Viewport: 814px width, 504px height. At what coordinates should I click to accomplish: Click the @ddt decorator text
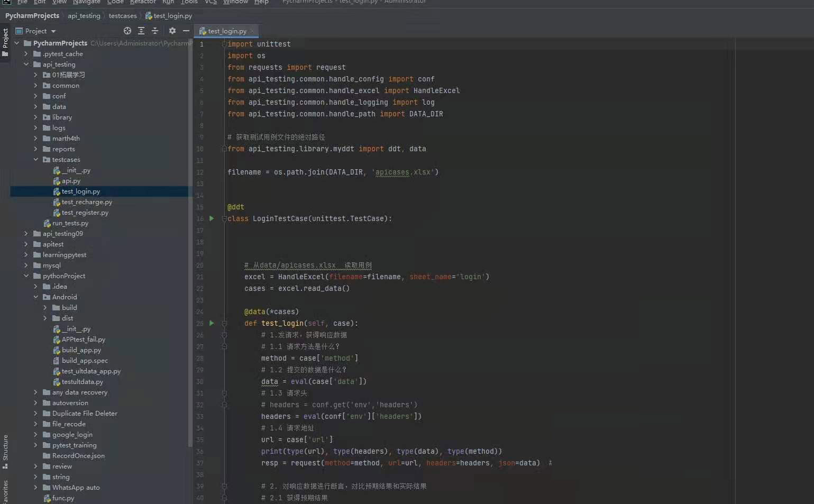click(x=236, y=207)
